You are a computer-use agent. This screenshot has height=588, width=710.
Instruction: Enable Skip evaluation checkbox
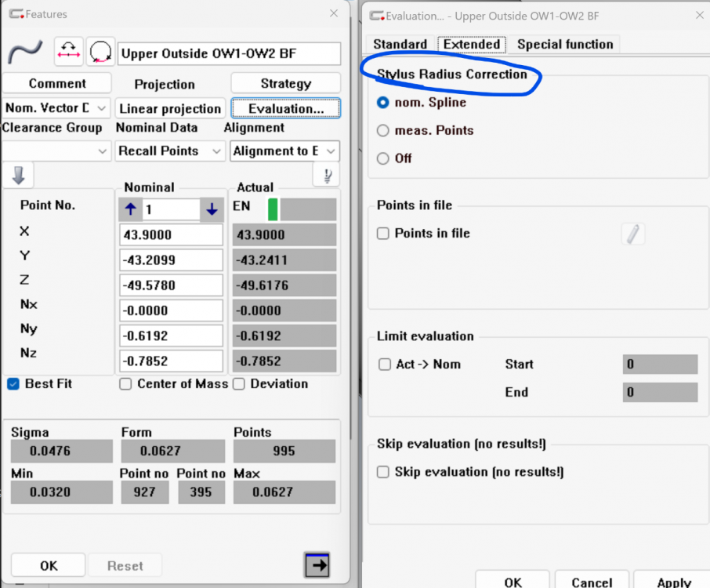[383, 472]
